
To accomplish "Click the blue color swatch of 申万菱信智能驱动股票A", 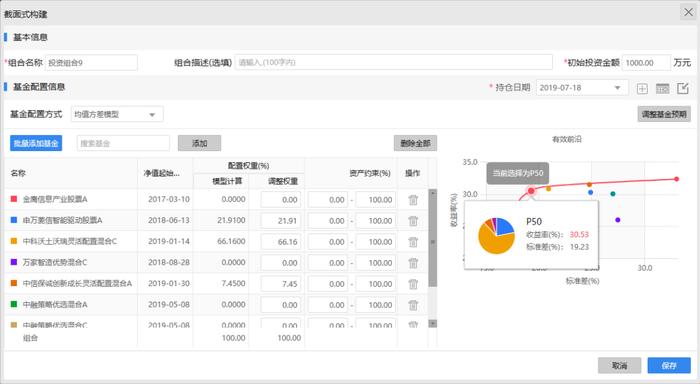I will point(14,220).
